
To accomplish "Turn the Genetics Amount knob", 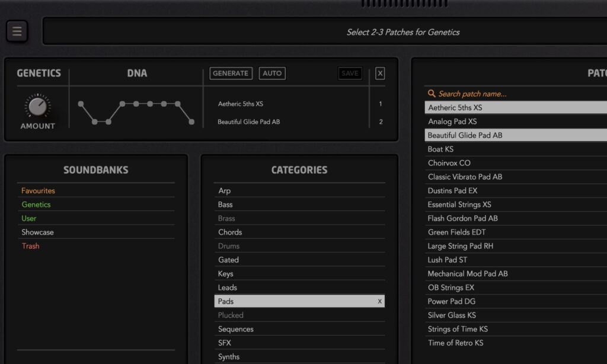I will click(38, 107).
